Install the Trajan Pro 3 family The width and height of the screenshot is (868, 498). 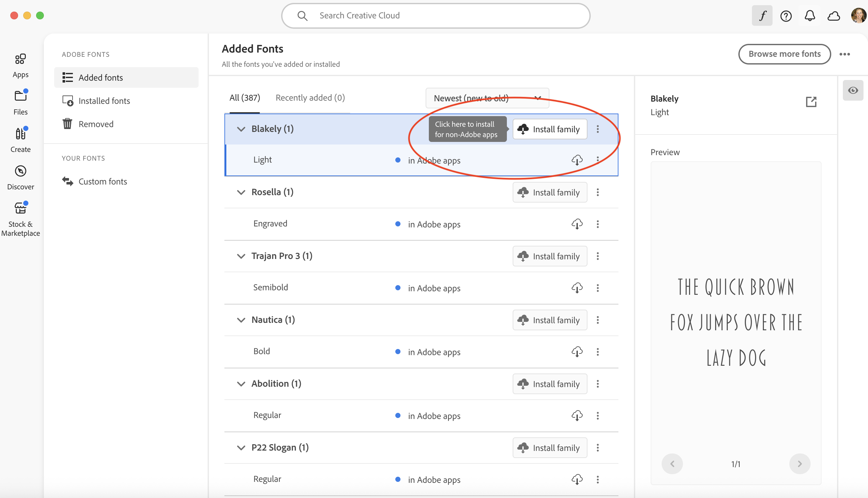[x=550, y=256]
